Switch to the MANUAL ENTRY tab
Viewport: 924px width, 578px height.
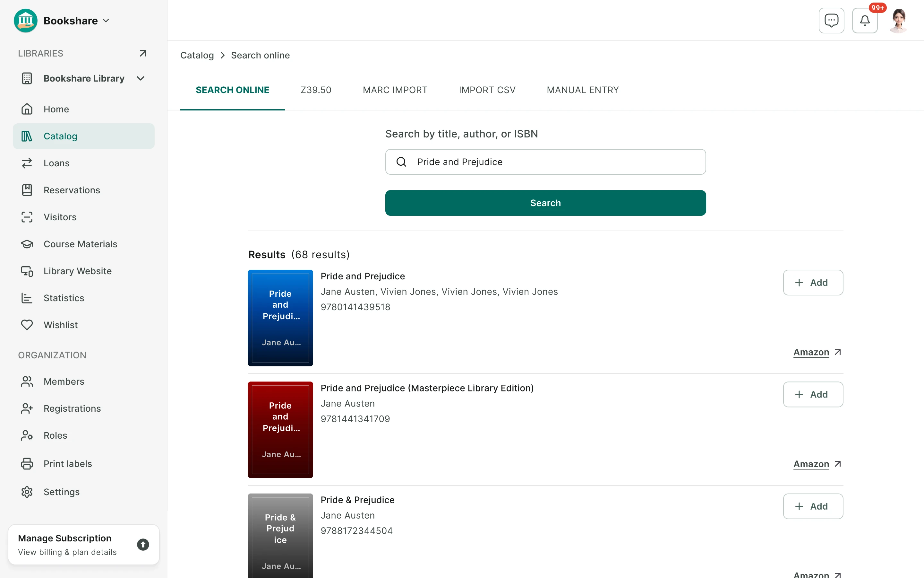583,90
